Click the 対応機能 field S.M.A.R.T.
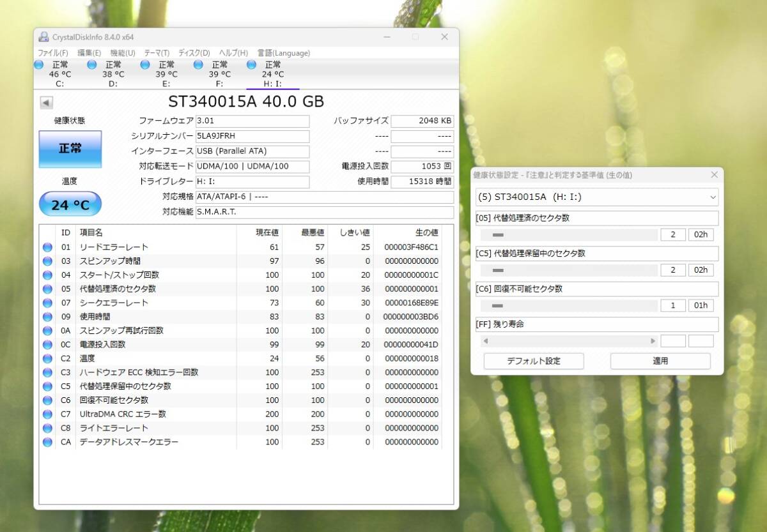The height and width of the screenshot is (532, 767). (325, 212)
